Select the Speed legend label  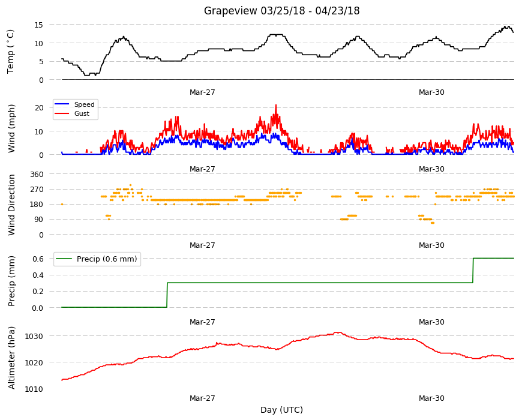pyautogui.click(x=84, y=104)
